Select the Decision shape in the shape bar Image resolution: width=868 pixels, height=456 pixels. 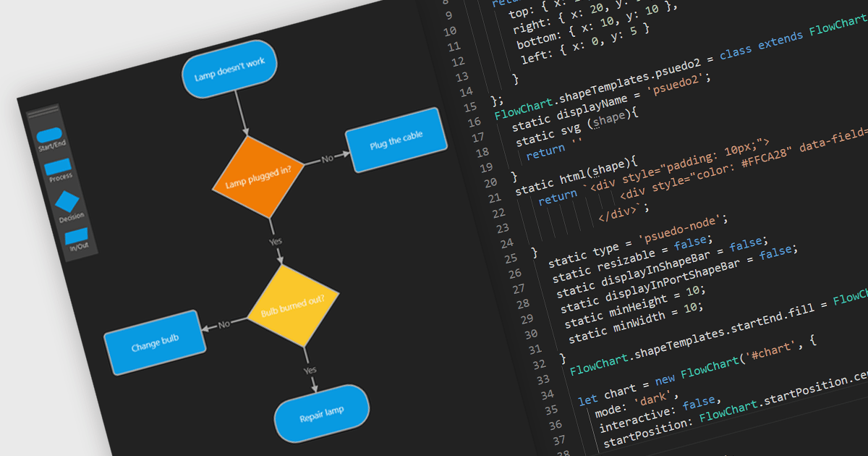(68, 202)
